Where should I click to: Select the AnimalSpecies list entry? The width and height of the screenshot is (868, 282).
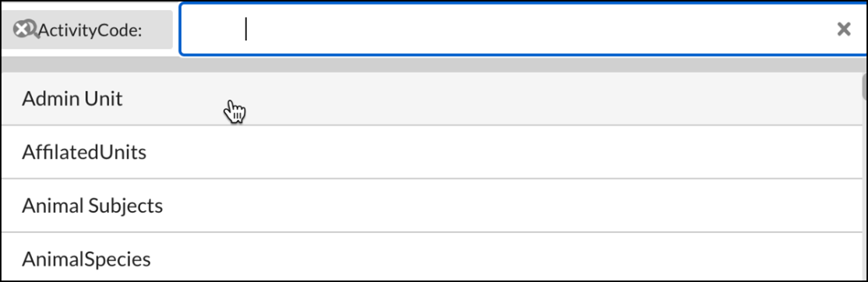point(432,258)
